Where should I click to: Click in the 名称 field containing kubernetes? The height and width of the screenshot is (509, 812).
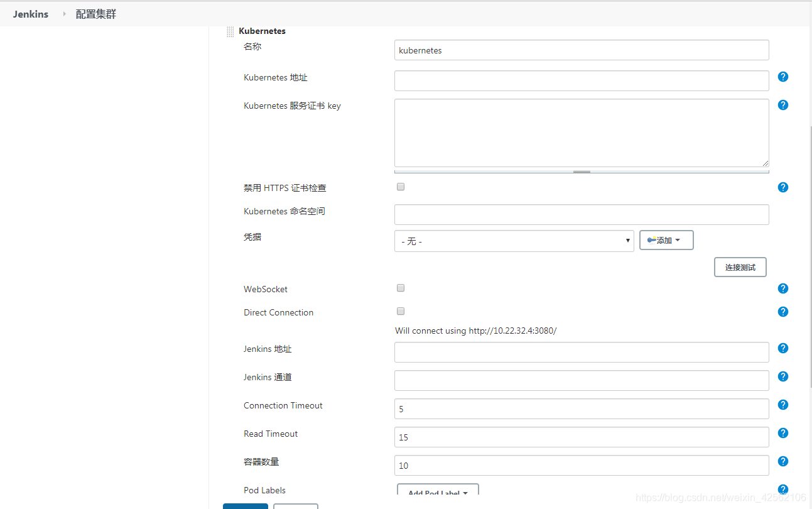[x=582, y=50]
